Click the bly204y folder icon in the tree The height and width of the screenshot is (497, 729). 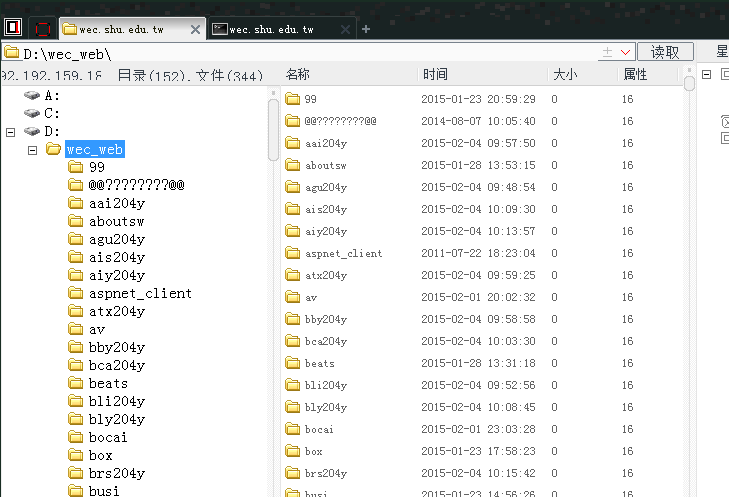pos(75,419)
